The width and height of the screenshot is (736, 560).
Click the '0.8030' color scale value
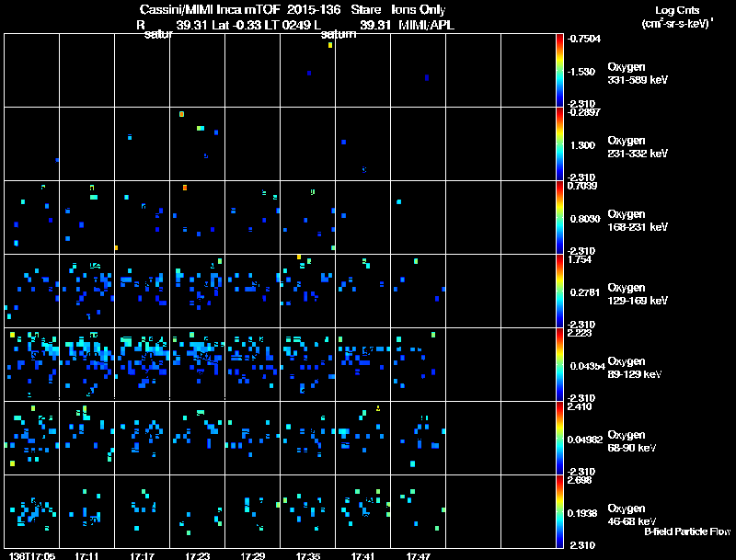[585, 219]
